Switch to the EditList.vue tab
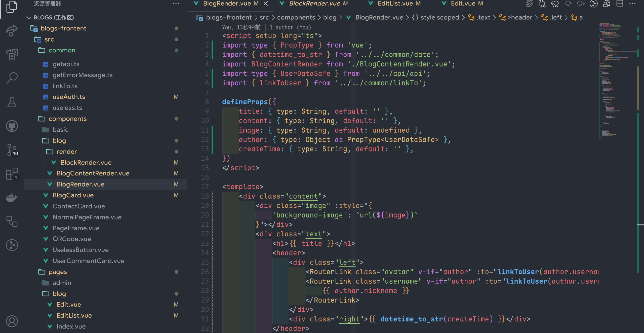The image size is (644, 333). [395, 4]
